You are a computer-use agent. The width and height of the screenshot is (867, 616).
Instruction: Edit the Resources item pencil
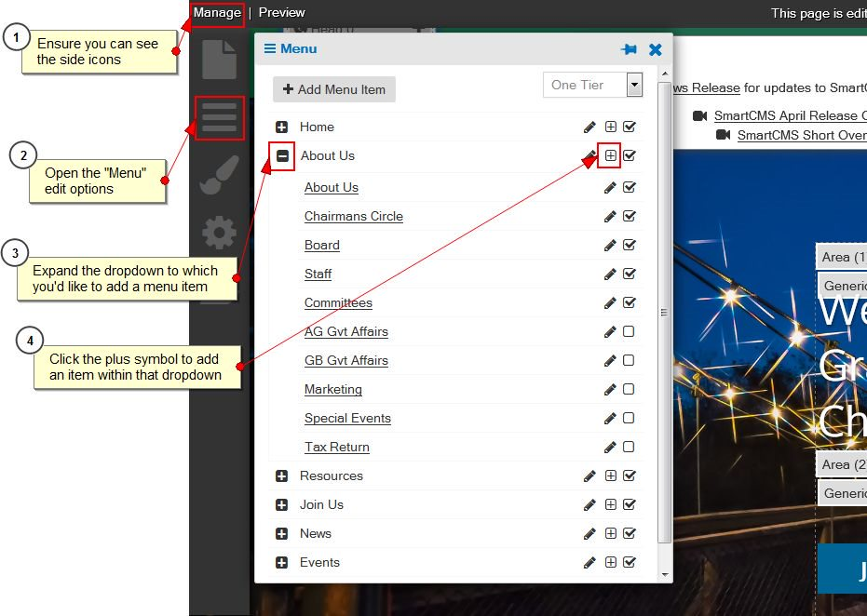click(x=589, y=476)
